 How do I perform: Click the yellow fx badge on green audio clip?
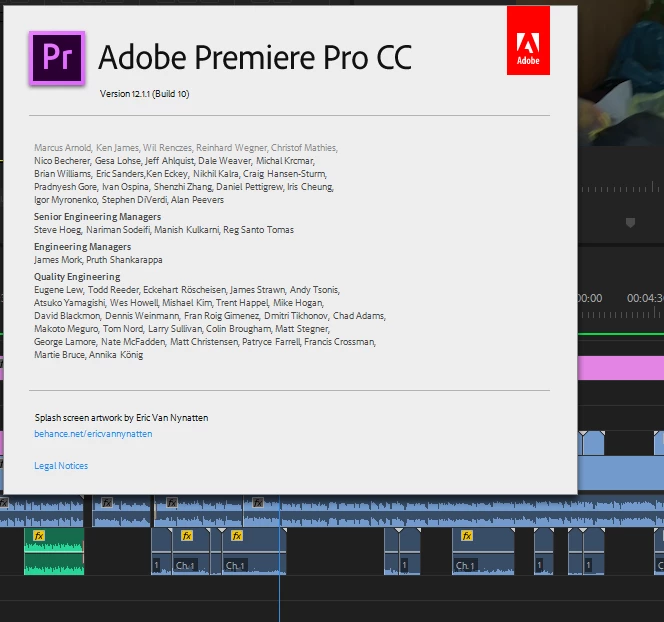[39, 536]
